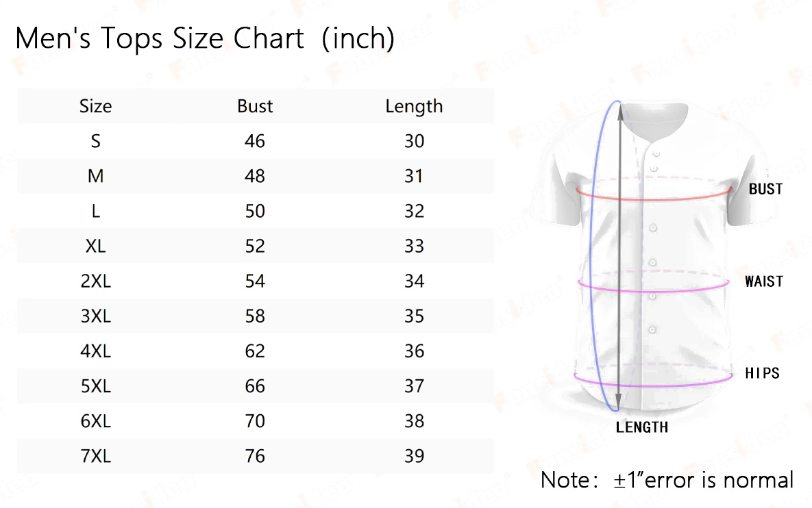Click the gray vertical length arrow
Screen dimensions: 812x508
tap(619, 257)
